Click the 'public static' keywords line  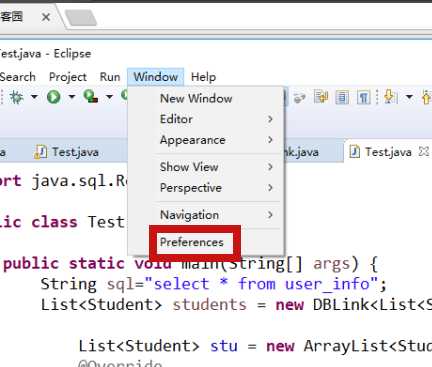click(64, 263)
